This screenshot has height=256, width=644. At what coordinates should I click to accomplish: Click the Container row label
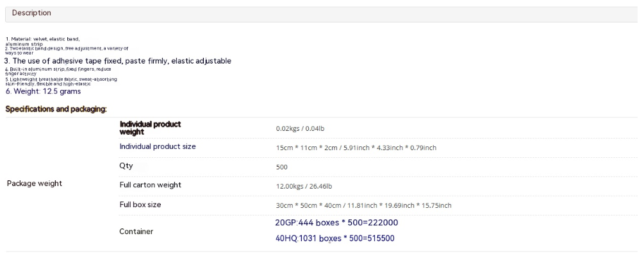[136, 232]
